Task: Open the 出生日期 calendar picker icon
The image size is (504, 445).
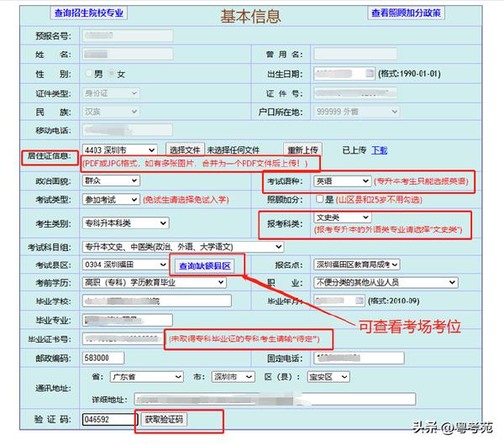Action: 370,73
